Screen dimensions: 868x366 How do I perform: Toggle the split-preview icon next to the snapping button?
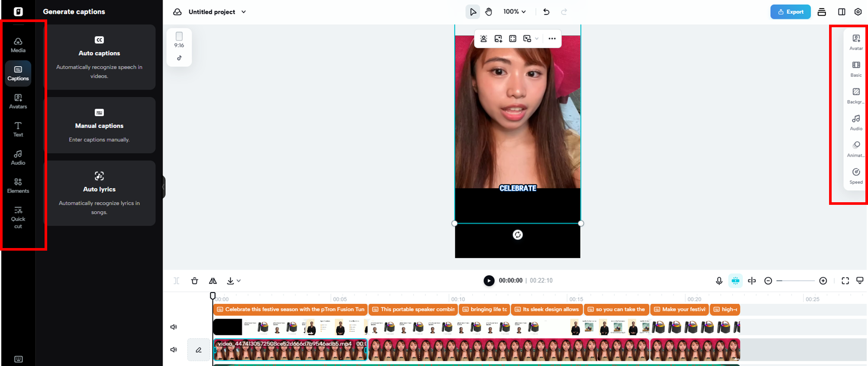[x=752, y=281]
